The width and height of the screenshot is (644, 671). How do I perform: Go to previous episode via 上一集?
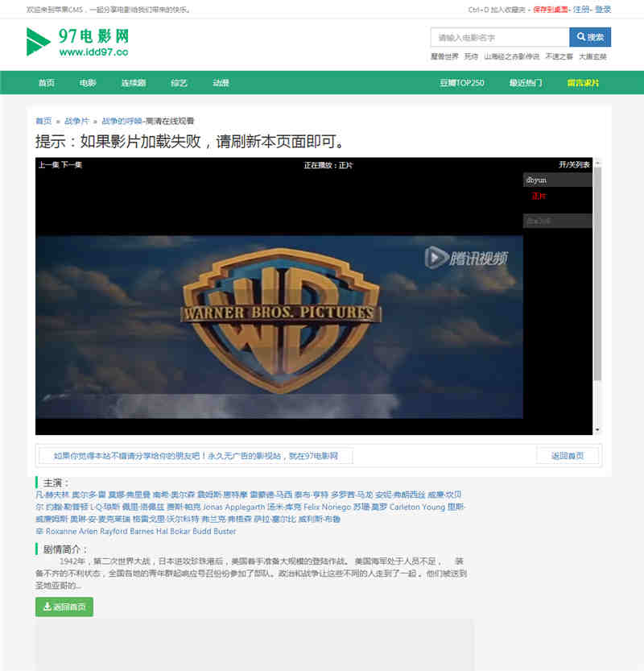(x=48, y=165)
